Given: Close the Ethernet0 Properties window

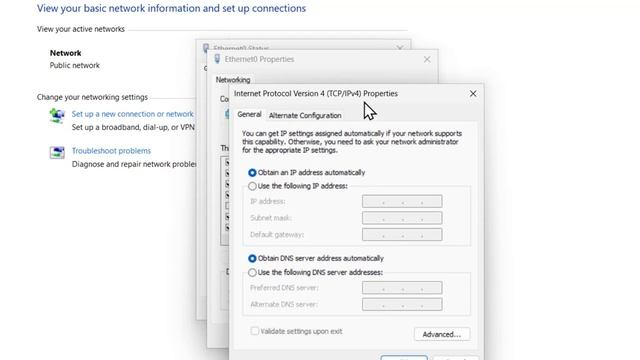Looking at the screenshot, I should (x=427, y=60).
